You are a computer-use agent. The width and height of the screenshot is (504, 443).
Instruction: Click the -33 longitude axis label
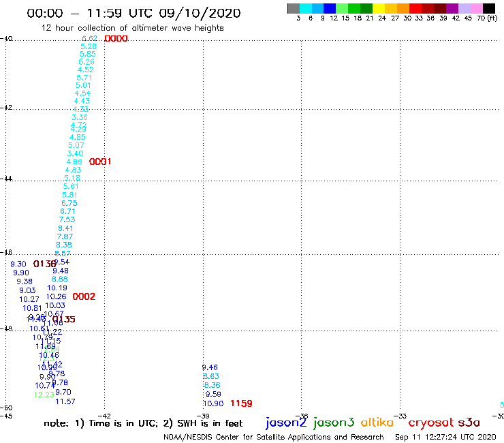[400, 416]
